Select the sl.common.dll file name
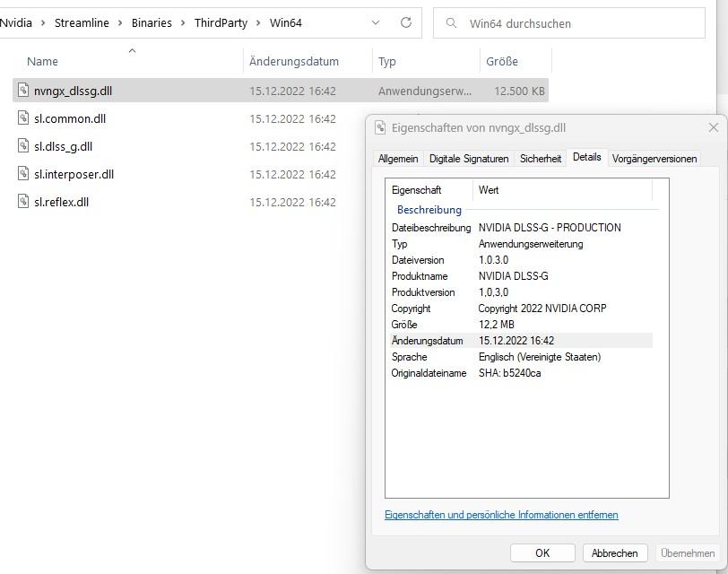 coord(70,118)
